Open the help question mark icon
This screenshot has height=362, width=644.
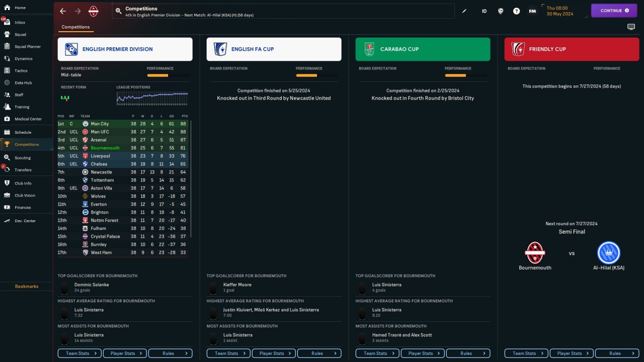[x=517, y=11]
